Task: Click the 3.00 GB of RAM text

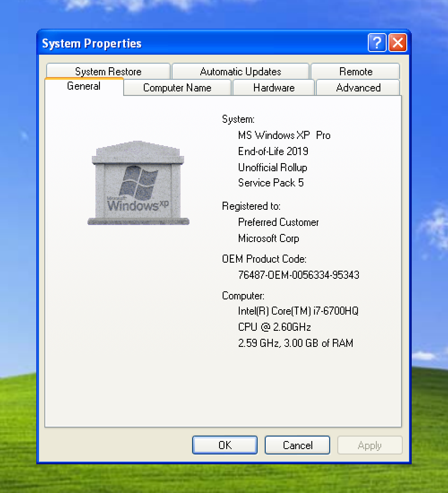Action: point(296,343)
